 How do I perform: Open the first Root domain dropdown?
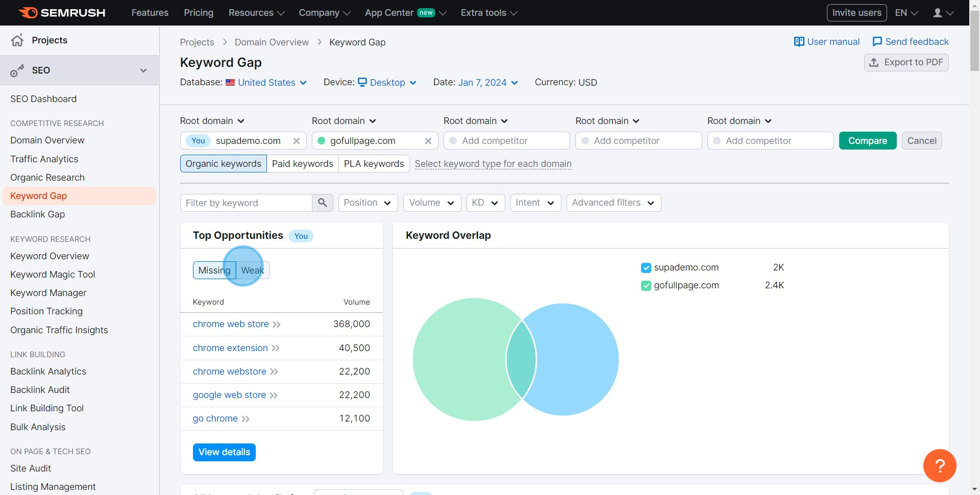[x=212, y=121]
